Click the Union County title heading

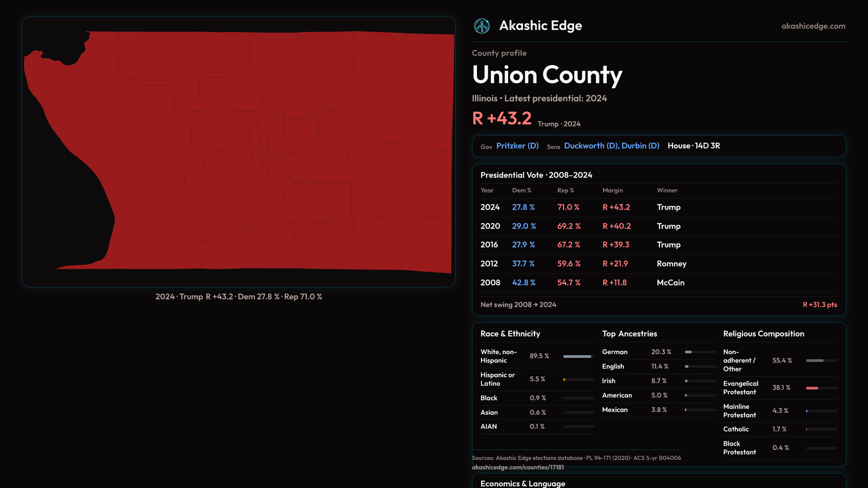pos(547,75)
